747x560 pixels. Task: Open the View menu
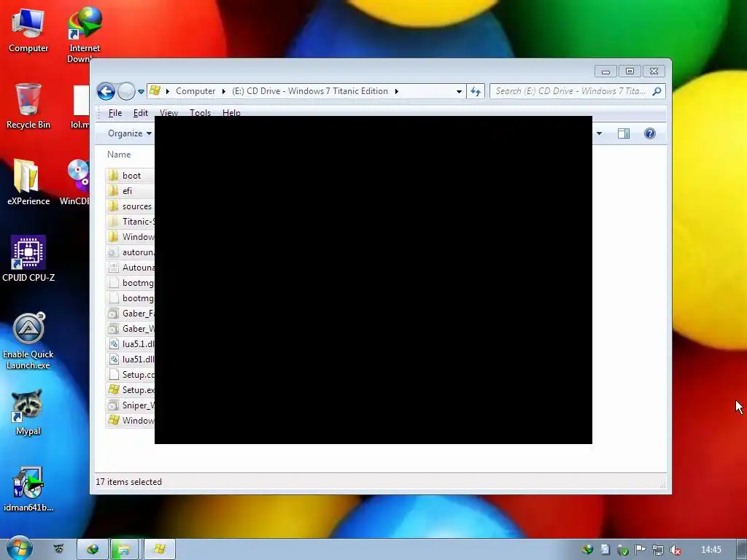tap(169, 112)
